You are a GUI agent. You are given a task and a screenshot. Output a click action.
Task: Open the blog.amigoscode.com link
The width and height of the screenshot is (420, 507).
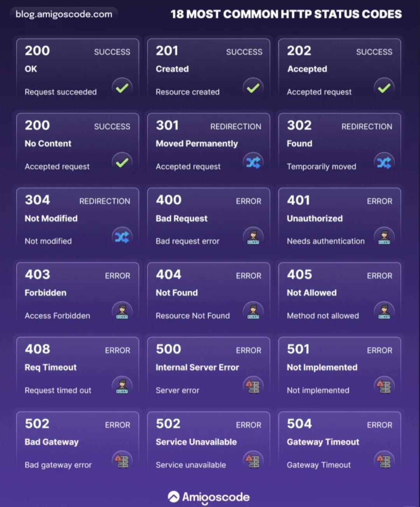[x=64, y=14]
